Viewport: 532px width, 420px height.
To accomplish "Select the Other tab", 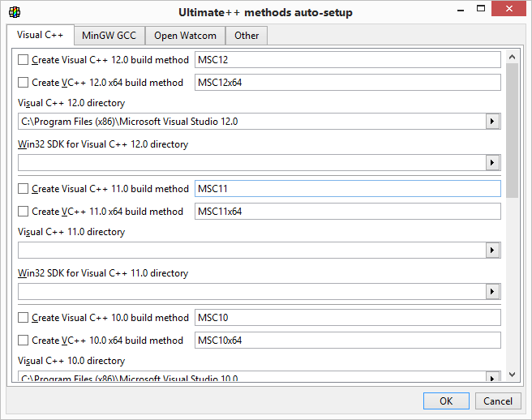I will coord(247,36).
